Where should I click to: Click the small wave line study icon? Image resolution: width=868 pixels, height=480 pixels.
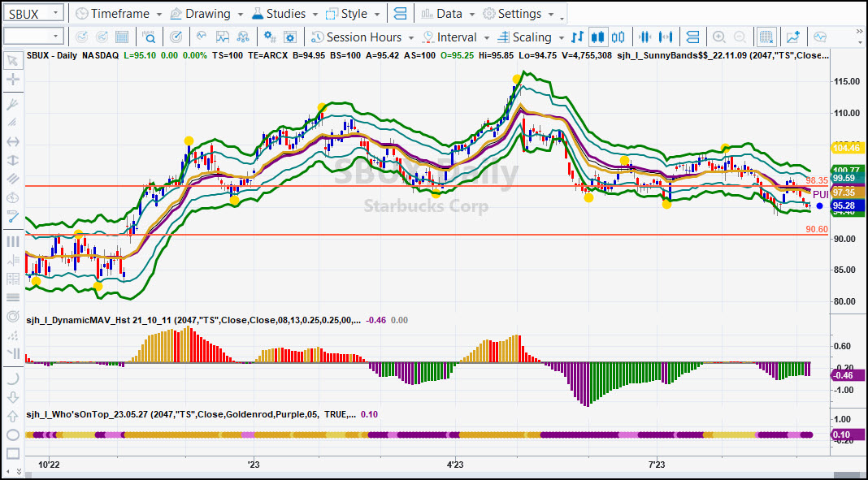(x=202, y=37)
